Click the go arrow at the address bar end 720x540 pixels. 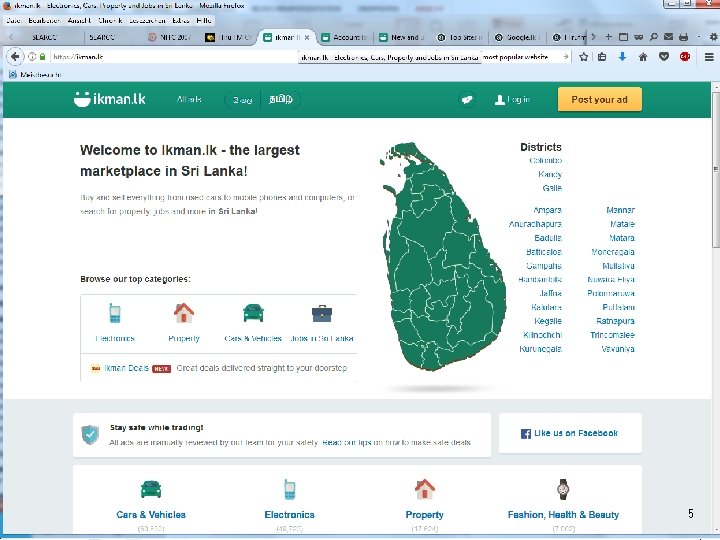tap(566, 56)
